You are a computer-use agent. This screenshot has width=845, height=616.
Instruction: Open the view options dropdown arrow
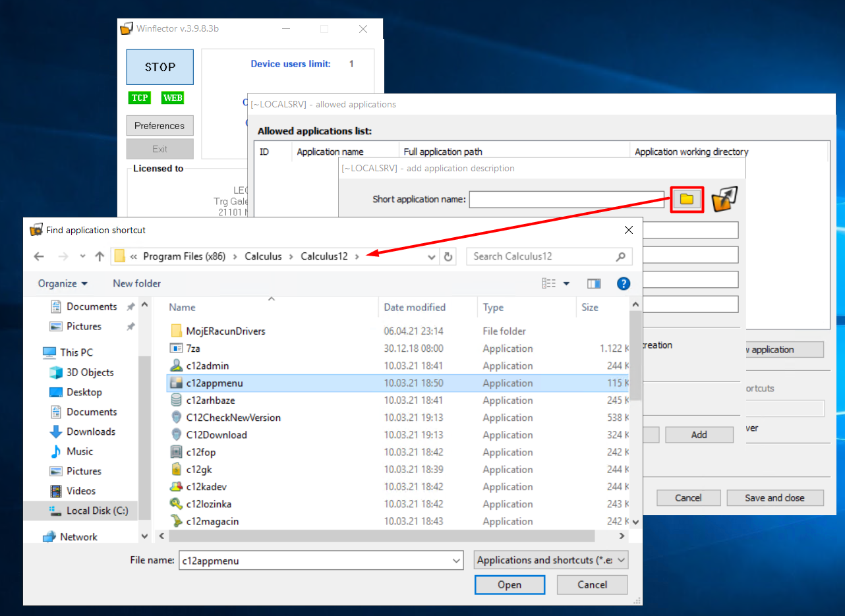pos(566,283)
